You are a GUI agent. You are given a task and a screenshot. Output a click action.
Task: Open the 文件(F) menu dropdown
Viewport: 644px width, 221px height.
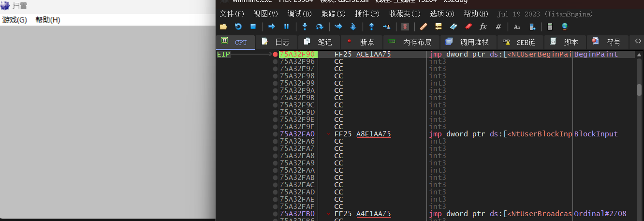[232, 14]
